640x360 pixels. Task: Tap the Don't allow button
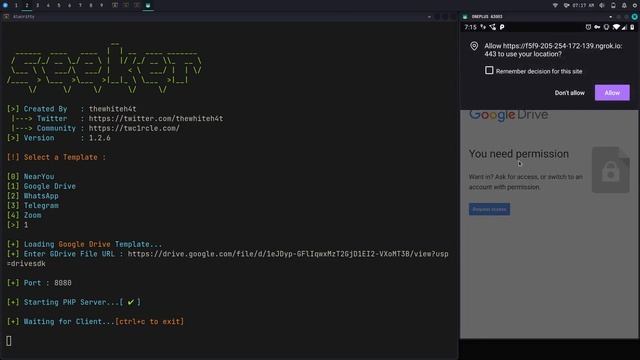click(569, 93)
